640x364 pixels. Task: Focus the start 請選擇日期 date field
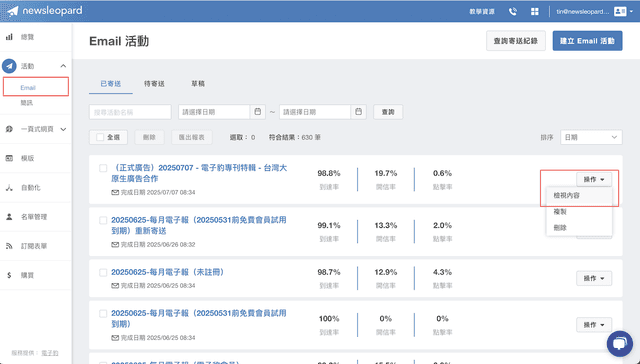(214, 112)
